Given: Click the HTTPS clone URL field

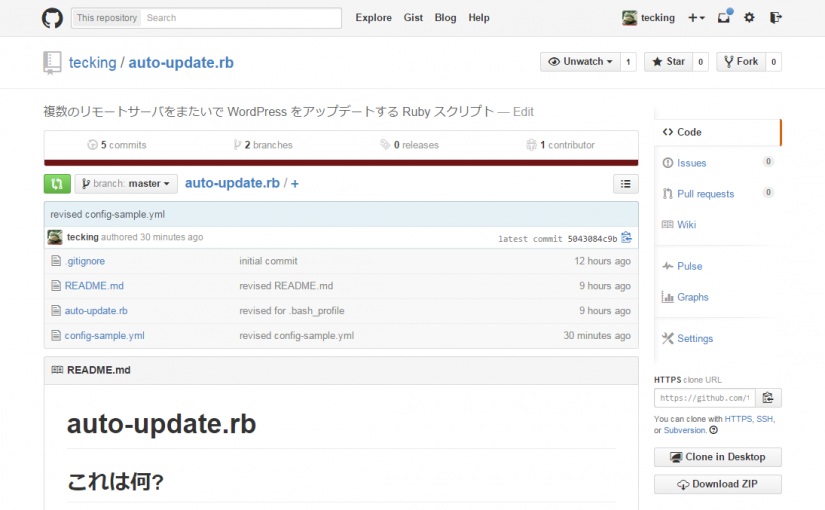Looking at the screenshot, I should [x=705, y=398].
